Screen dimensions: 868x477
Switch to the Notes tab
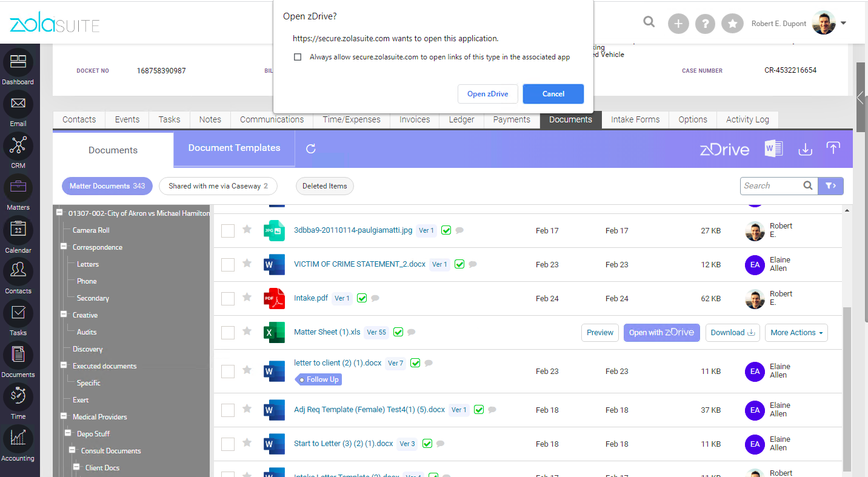tap(210, 120)
